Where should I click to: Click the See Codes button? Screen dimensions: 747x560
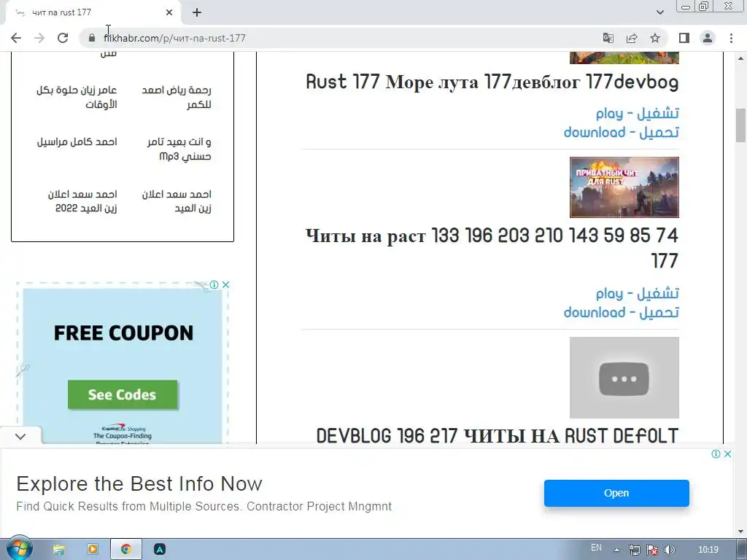tap(123, 394)
